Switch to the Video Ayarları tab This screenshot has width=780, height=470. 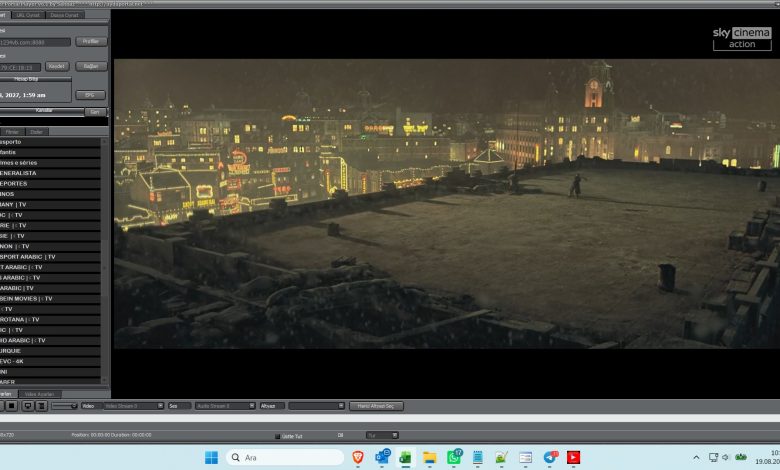(39, 394)
